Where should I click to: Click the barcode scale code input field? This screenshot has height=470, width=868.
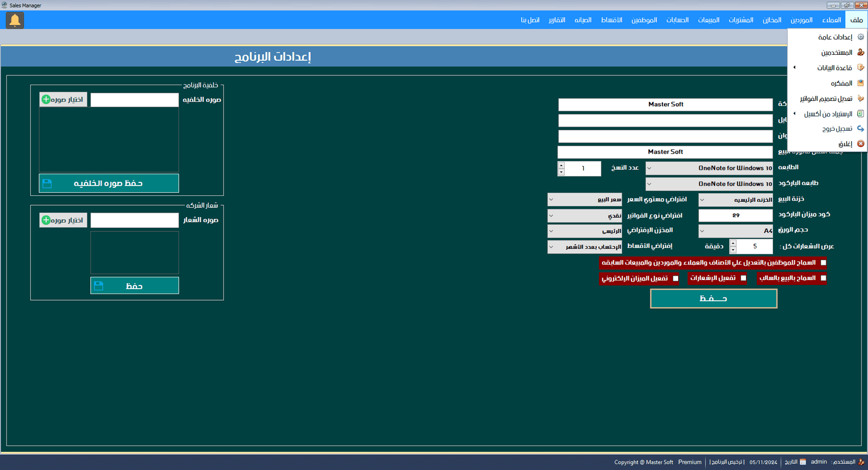[x=735, y=215]
